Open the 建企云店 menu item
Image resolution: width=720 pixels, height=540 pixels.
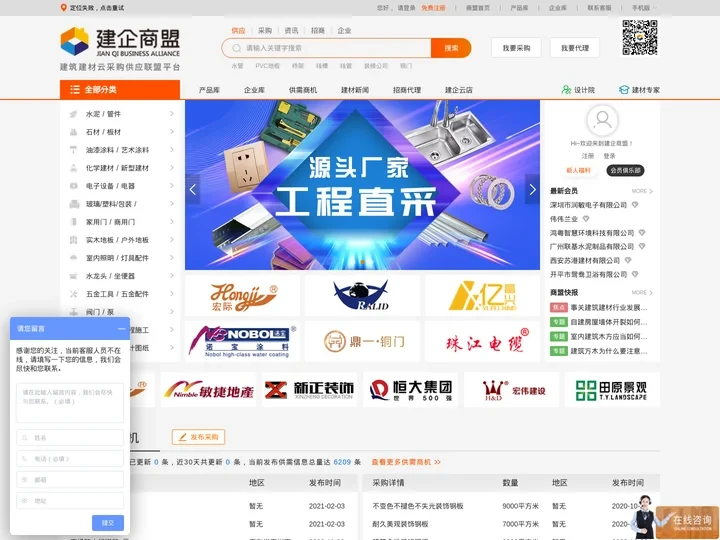(459, 90)
